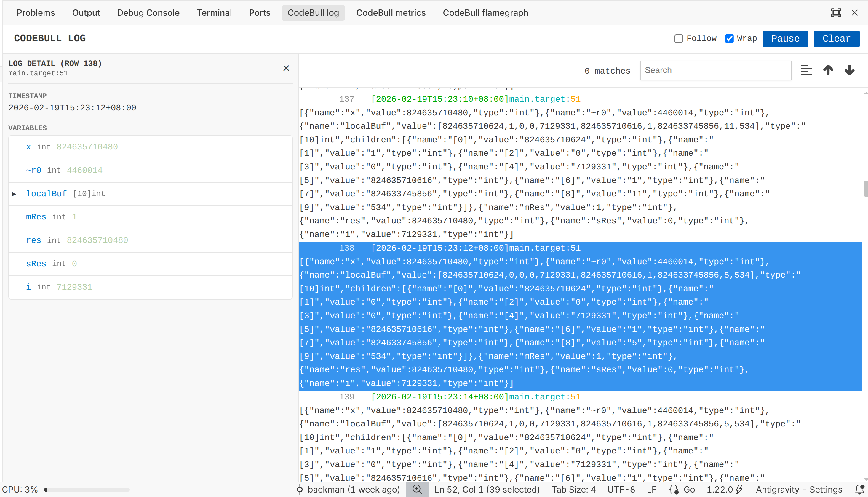Screen dimensions: 868x497
Task: Click the lightning icon next to 1.22.0
Action: click(739, 490)
